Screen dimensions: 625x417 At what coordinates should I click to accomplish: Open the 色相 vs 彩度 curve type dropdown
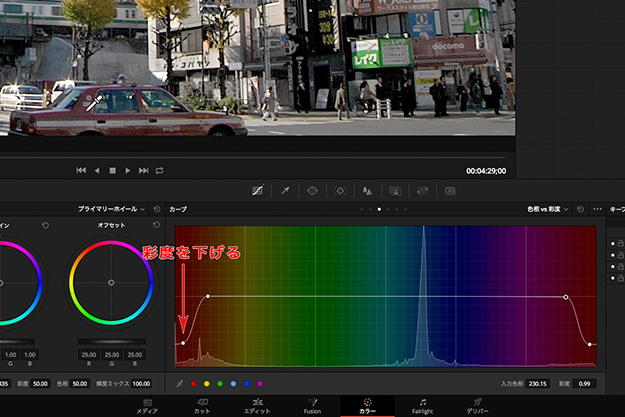[547, 209]
